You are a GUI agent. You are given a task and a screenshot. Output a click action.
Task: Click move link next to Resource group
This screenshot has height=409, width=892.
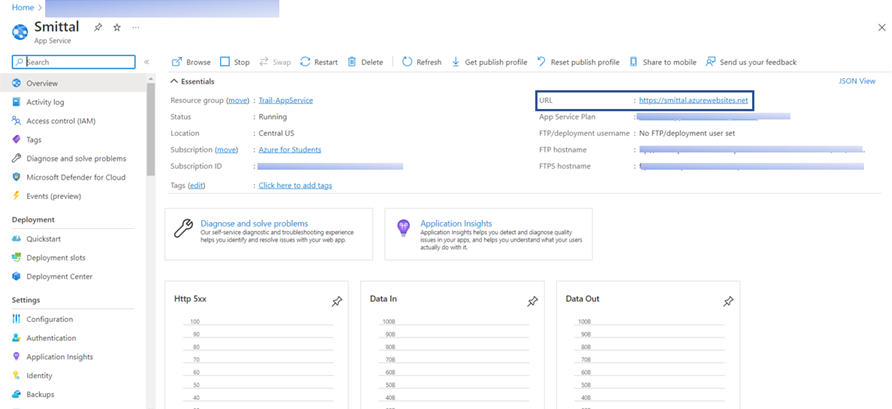[x=238, y=100]
